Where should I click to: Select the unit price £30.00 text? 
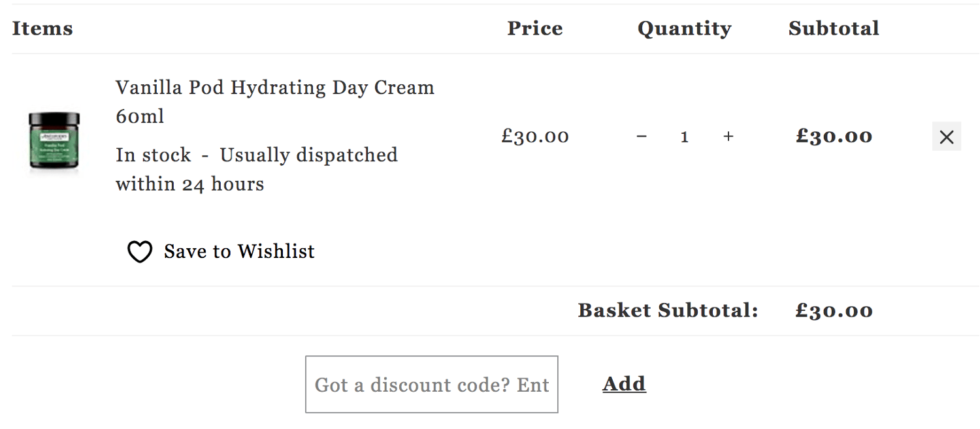click(x=535, y=136)
